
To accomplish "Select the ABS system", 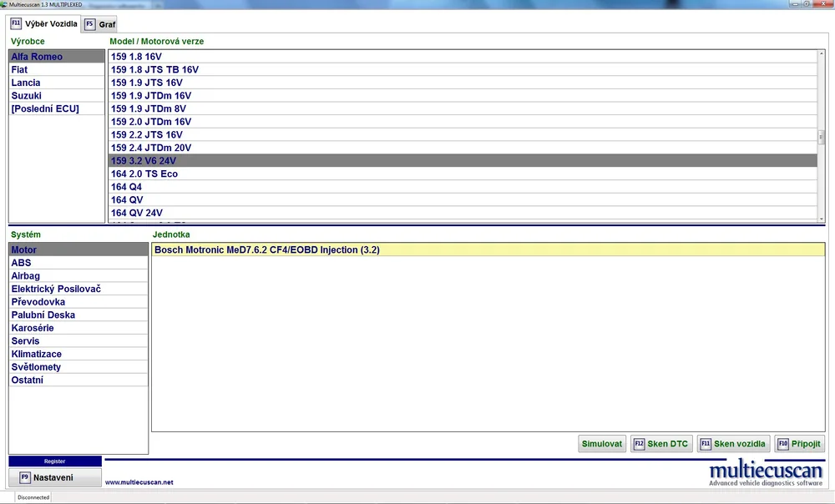I will click(x=78, y=263).
